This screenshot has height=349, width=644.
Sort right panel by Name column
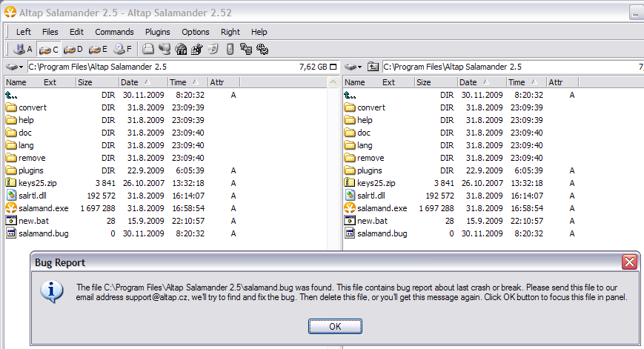(355, 82)
